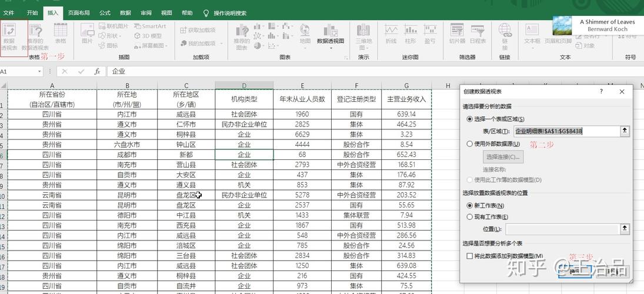Click the cell containing 民办非企业单位 in row 3
Viewport: 644px width, 294px height.
pos(244,124)
